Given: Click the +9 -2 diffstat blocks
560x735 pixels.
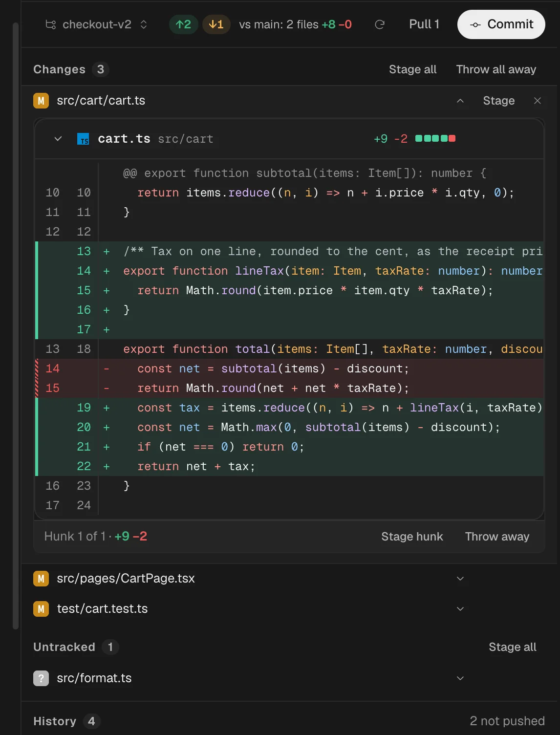Looking at the screenshot, I should click(435, 138).
